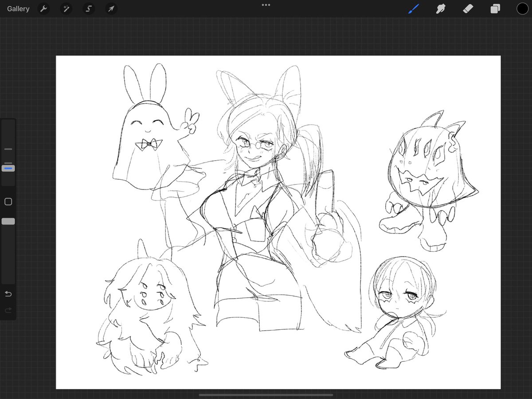Open the active color picker circle
532x399 pixels.
click(x=522, y=8)
